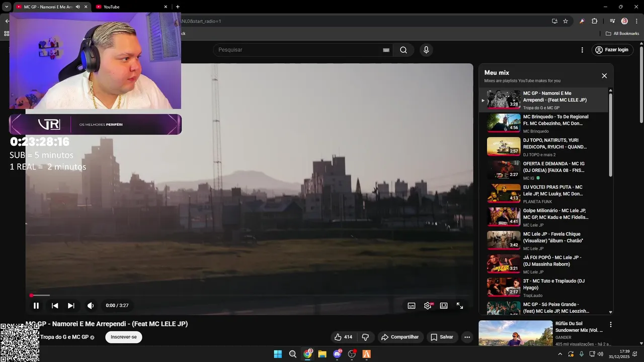644x362 pixels.
Task: Dislike the video
Action: tap(366, 337)
